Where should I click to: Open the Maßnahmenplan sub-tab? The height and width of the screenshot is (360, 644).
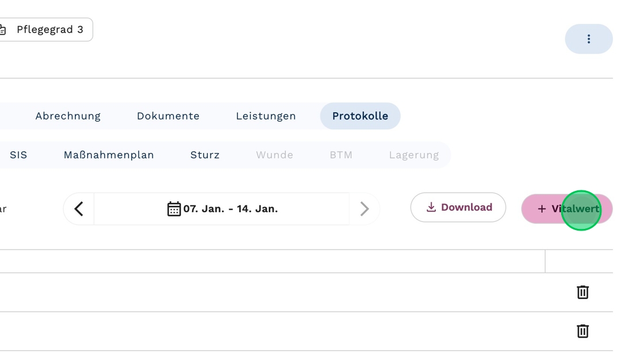click(109, 155)
